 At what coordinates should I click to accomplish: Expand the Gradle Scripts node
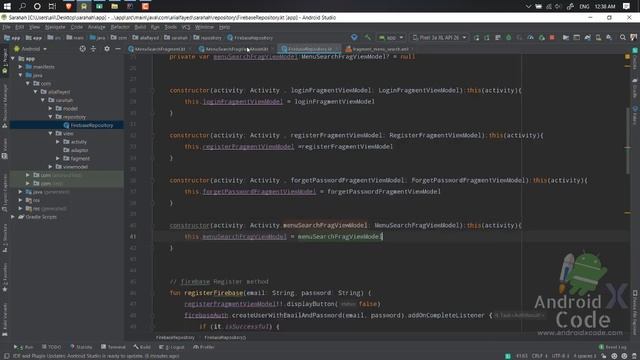(13, 217)
